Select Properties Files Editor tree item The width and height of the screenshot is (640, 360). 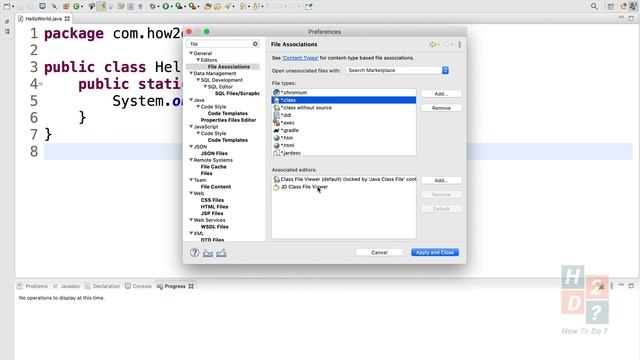coord(228,120)
